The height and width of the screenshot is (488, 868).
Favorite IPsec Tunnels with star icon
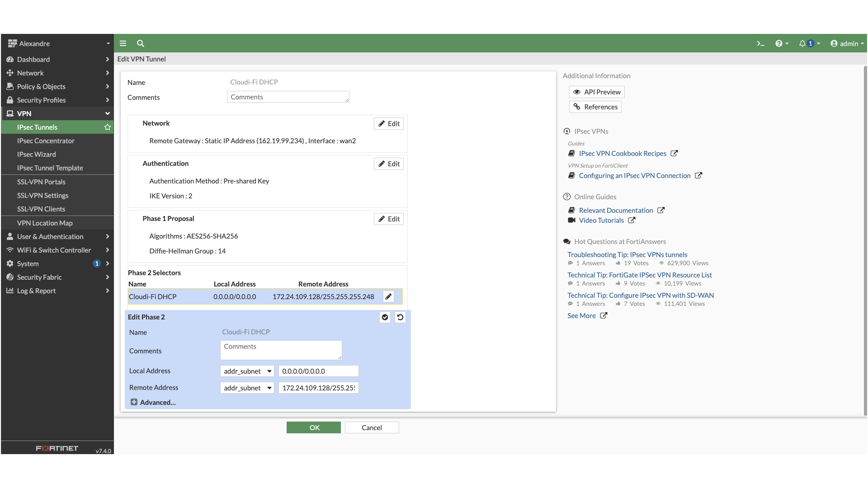pos(108,127)
